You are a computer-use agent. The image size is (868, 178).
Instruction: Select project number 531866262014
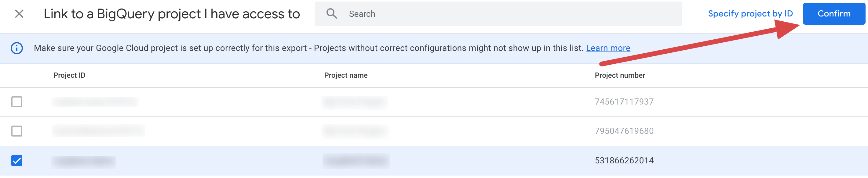click(624, 161)
